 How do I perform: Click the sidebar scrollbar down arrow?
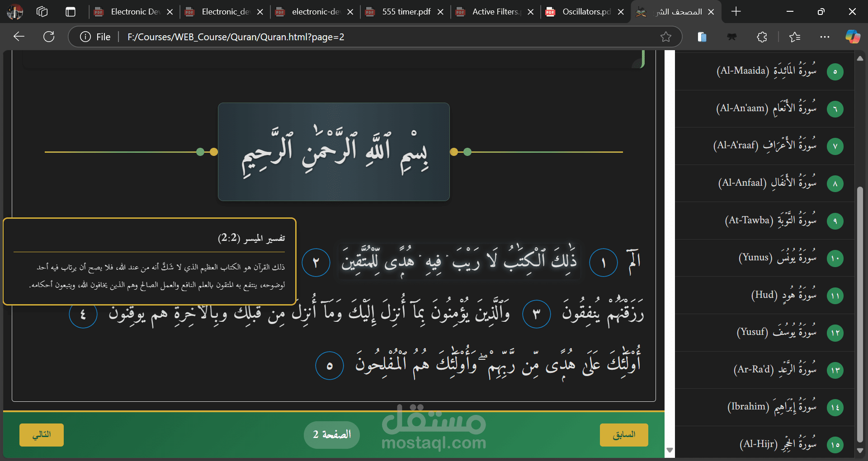(860, 451)
